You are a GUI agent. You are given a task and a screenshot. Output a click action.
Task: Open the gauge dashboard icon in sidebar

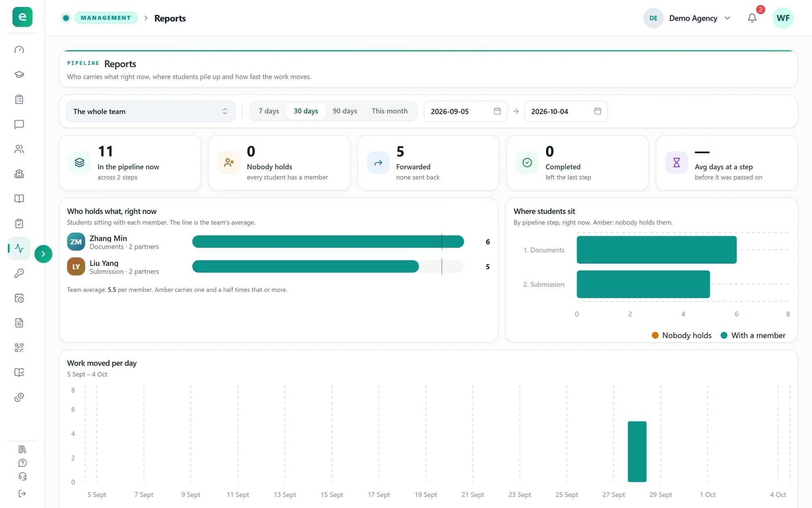pos(19,50)
